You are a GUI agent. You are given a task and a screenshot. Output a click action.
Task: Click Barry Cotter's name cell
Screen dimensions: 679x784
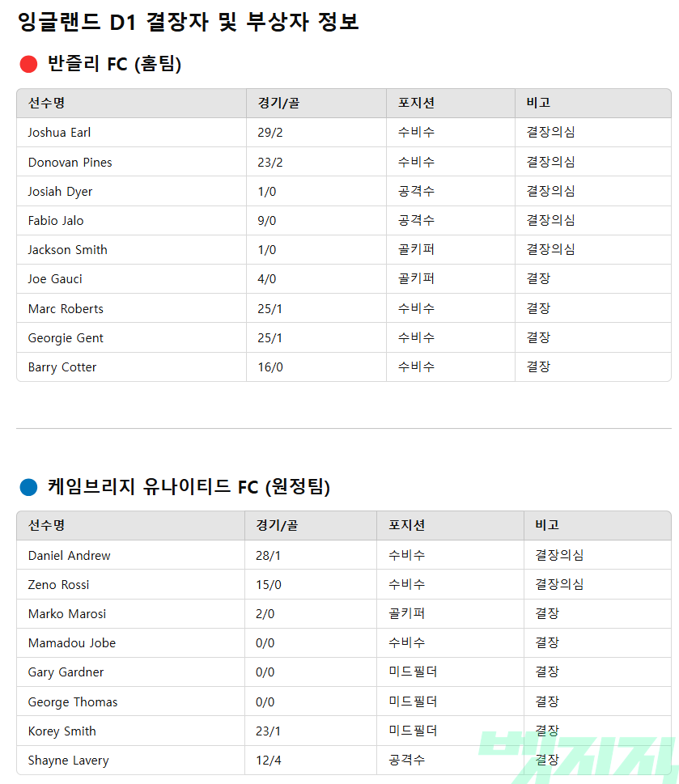click(x=62, y=367)
